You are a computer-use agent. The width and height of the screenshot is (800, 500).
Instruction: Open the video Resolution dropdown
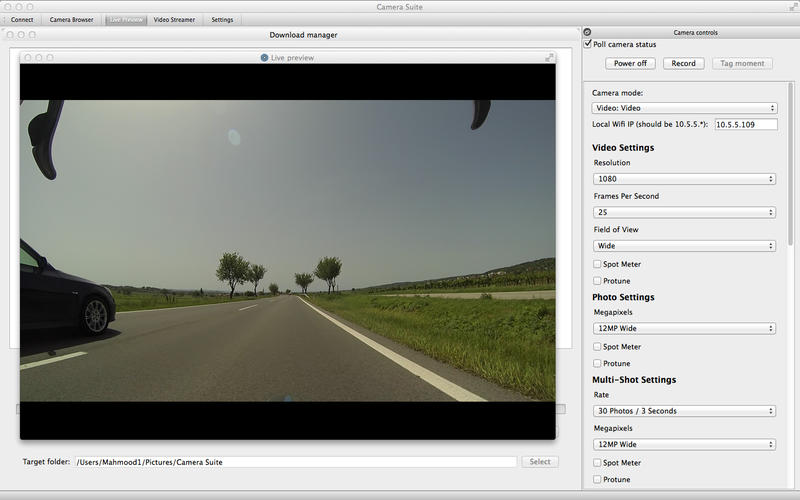[x=684, y=179]
